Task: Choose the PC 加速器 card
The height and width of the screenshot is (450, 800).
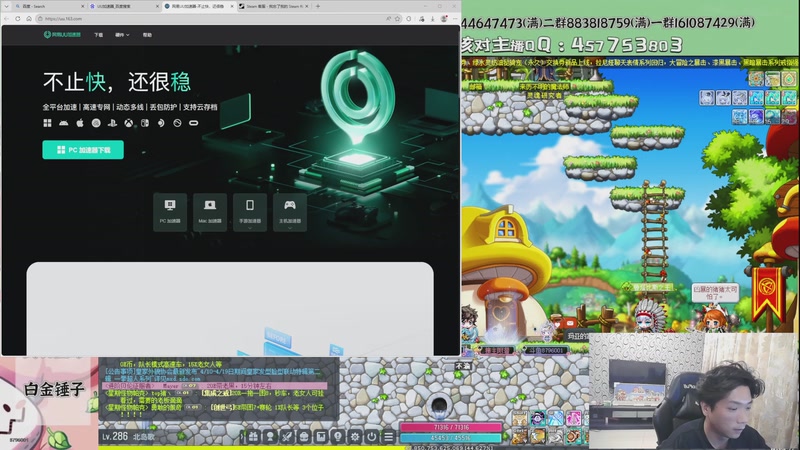Action: [170, 212]
